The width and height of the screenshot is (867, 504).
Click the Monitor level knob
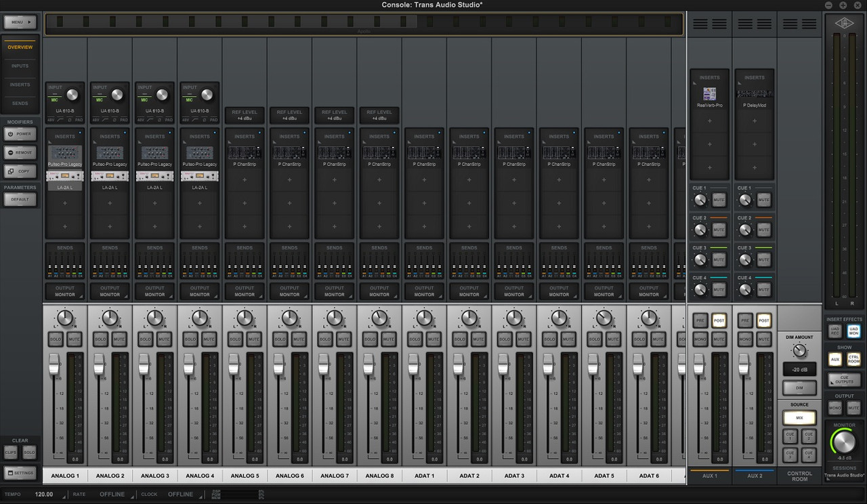844,442
